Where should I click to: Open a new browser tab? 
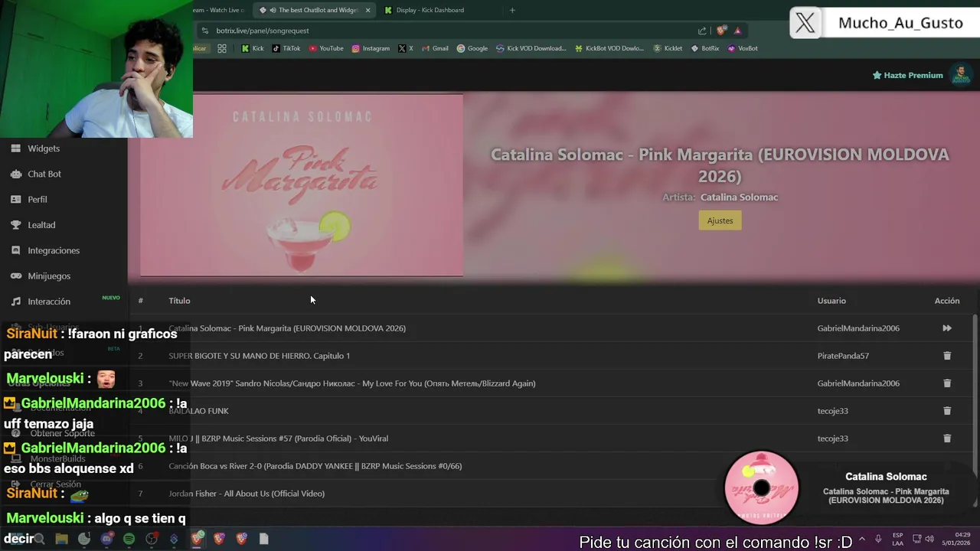(512, 10)
